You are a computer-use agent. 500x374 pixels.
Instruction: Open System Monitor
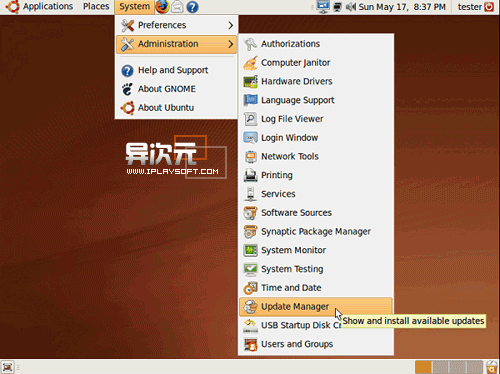tap(316, 250)
